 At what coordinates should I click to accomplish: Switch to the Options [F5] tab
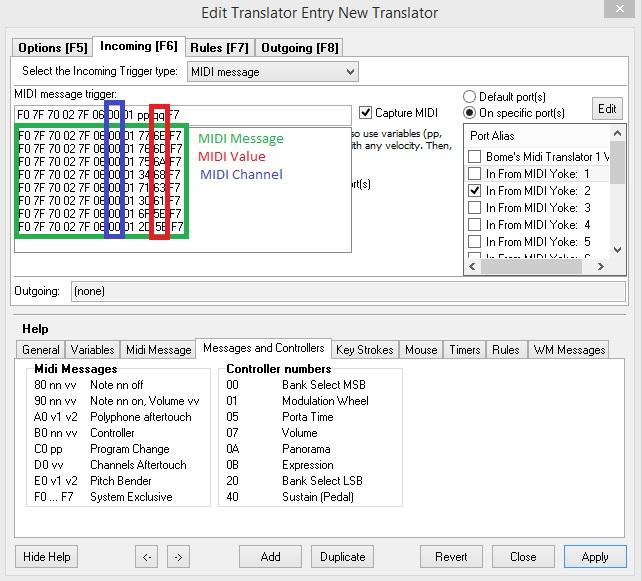point(53,48)
